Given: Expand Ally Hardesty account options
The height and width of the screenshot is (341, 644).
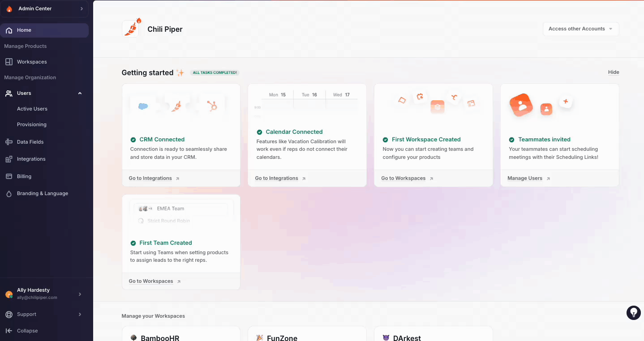Looking at the screenshot, I should point(80,294).
